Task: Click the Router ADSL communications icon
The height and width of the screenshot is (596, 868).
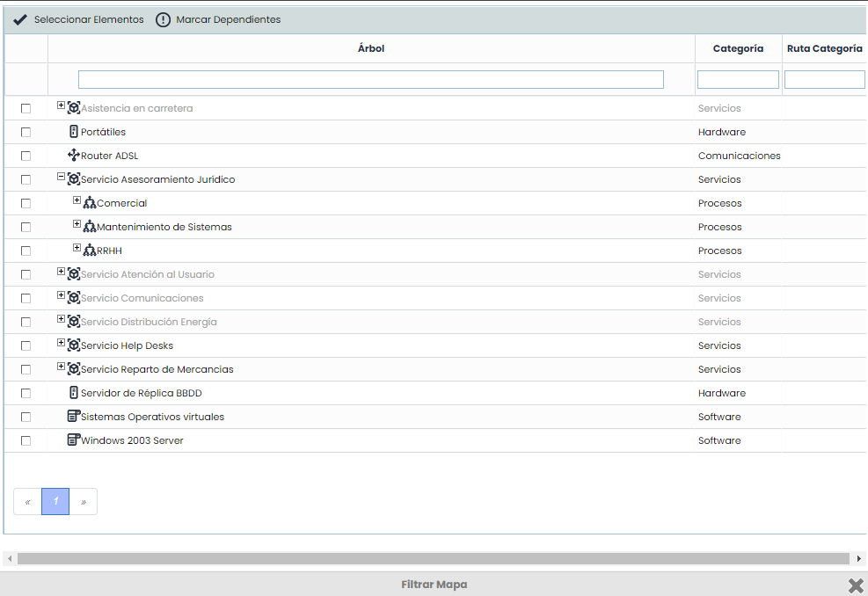Action: tap(74, 156)
